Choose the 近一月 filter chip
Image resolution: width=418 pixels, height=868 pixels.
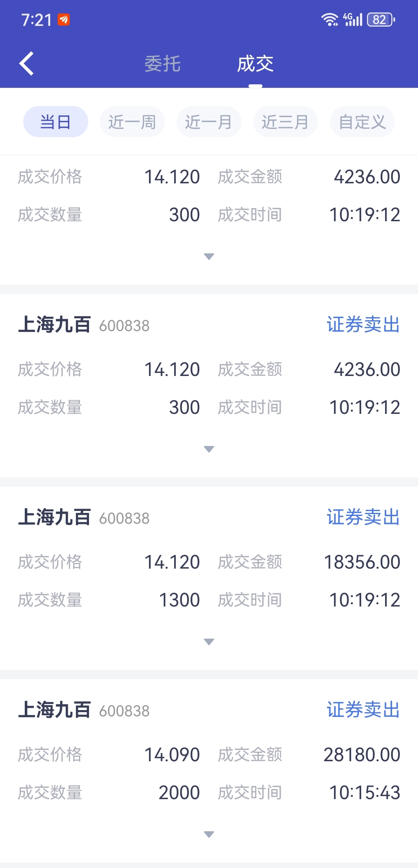(209, 122)
